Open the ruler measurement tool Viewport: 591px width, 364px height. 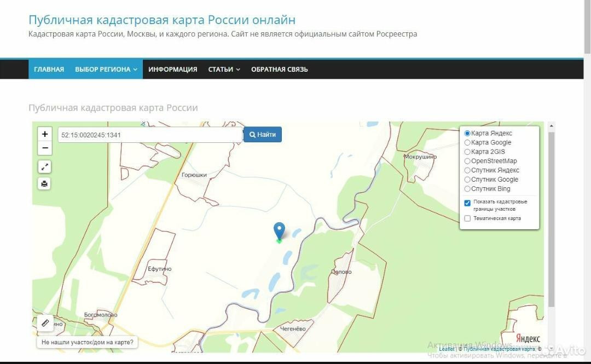(45, 323)
